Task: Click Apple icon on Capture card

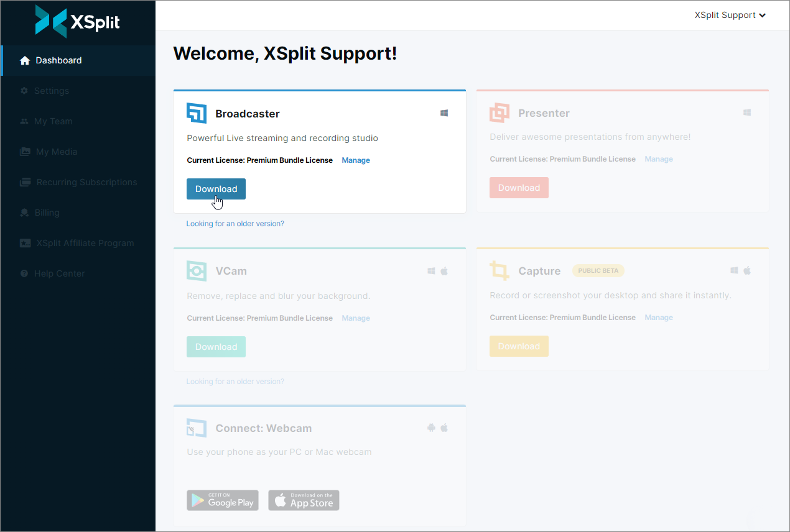Action: pyautogui.click(x=747, y=270)
